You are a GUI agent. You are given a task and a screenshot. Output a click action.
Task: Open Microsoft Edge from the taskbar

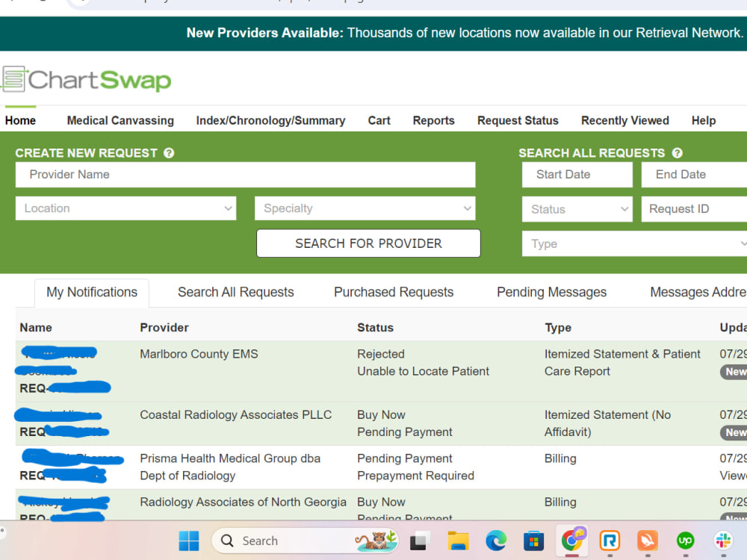pos(496,541)
